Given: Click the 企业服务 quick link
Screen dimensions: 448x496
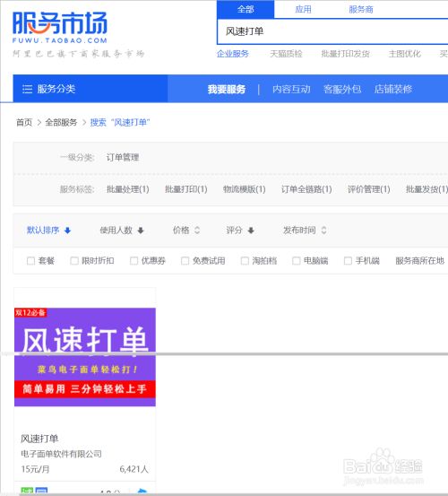Looking at the screenshot, I should pos(233,54).
